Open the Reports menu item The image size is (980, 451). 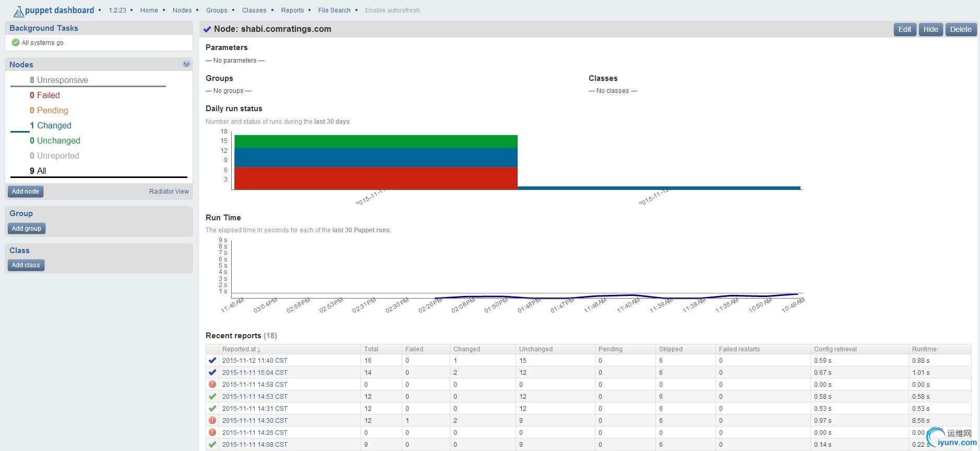coord(292,10)
